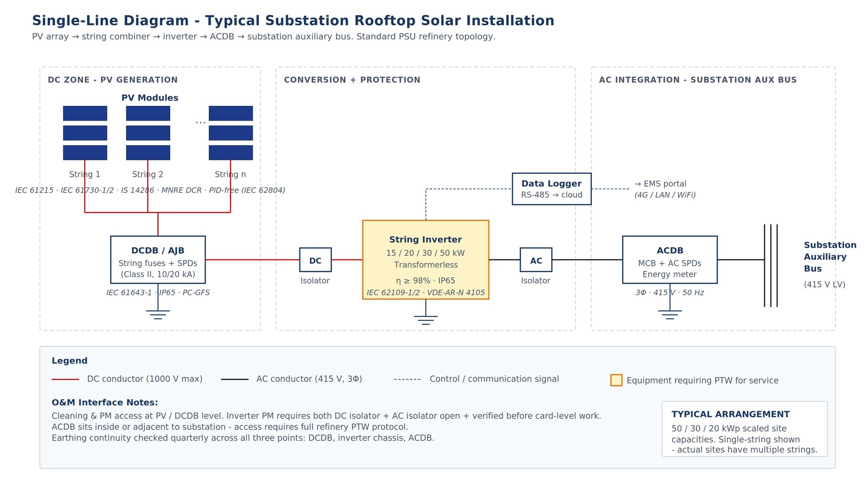
Task: Click the ACDB refinery PTW protocol note
Action: 230,427
